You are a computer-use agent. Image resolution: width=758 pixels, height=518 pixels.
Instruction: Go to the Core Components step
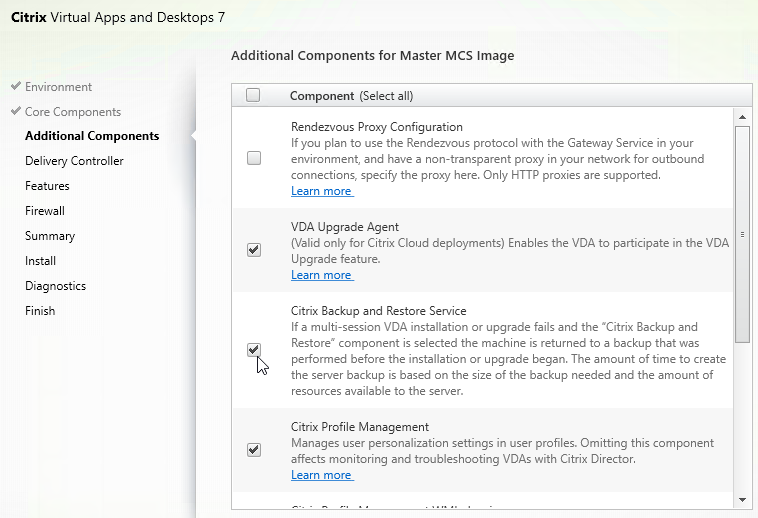click(x=73, y=112)
